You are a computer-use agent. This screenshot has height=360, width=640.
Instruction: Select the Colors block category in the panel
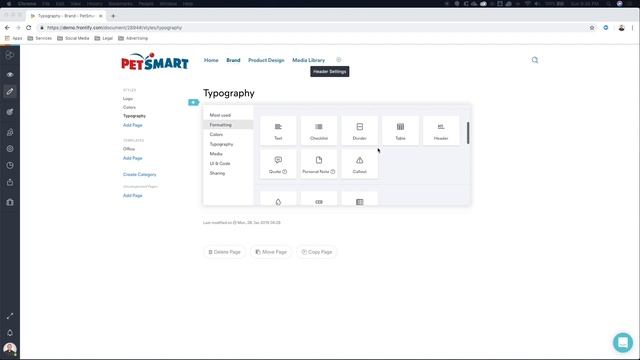tap(228, 134)
